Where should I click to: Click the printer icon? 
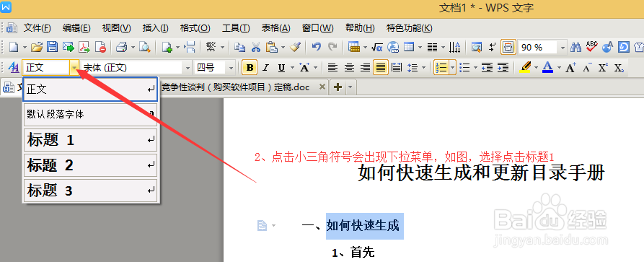click(122, 48)
